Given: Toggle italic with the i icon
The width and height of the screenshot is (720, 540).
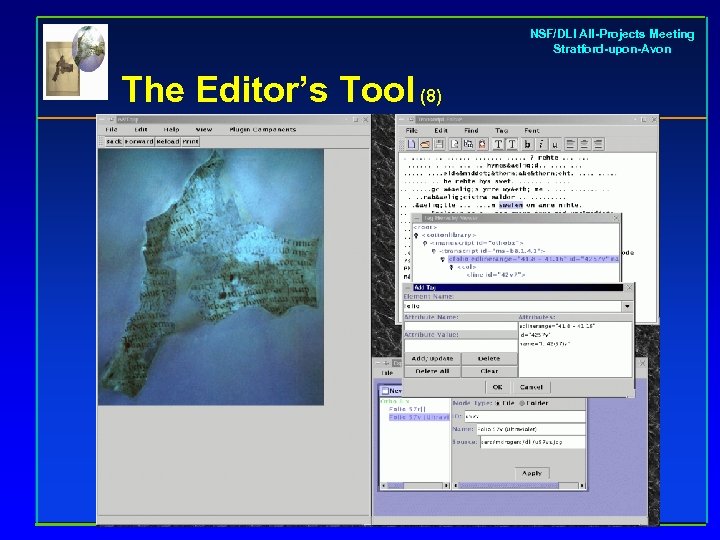Looking at the screenshot, I should pos(541,145).
